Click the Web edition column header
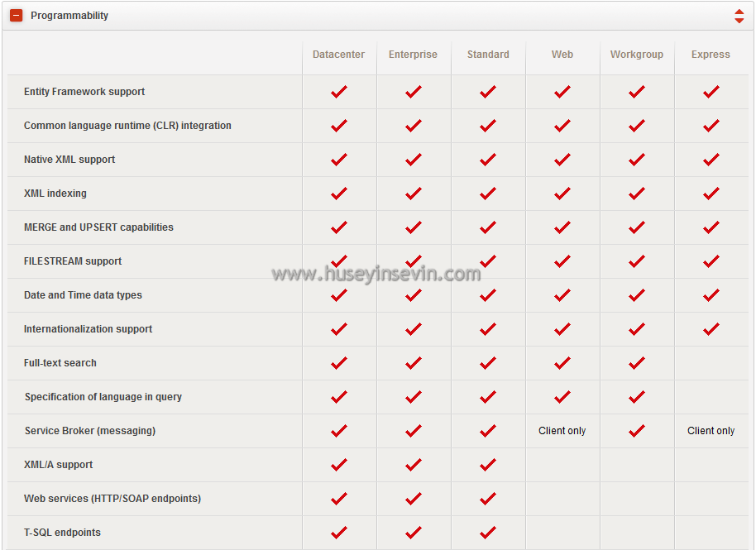This screenshot has height=550, width=756. coord(562,55)
